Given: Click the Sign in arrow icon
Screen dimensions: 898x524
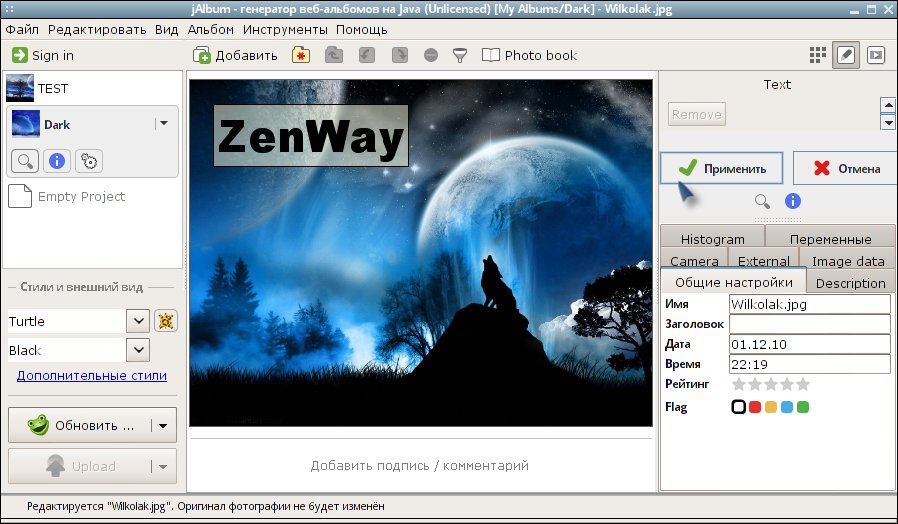Looking at the screenshot, I should (x=19, y=55).
